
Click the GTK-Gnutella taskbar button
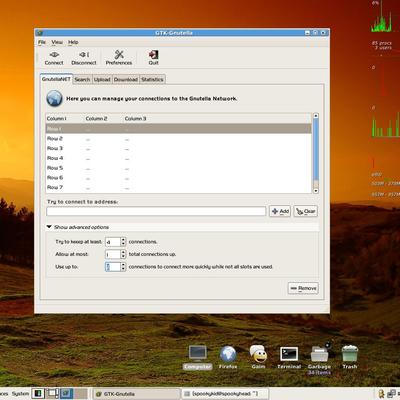click(136, 394)
